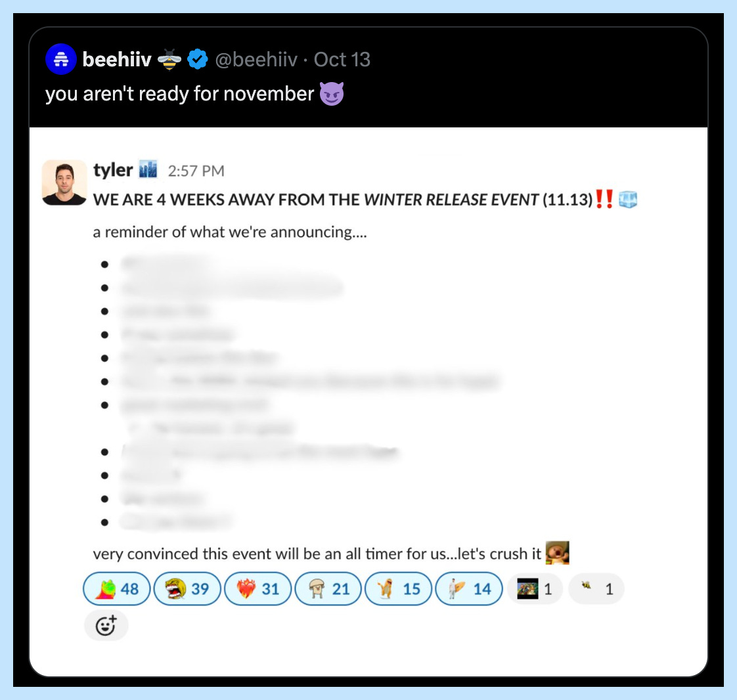This screenshot has height=700, width=737.
Task: Toggle the heart on fire reaction 31
Action: pyautogui.click(x=257, y=588)
